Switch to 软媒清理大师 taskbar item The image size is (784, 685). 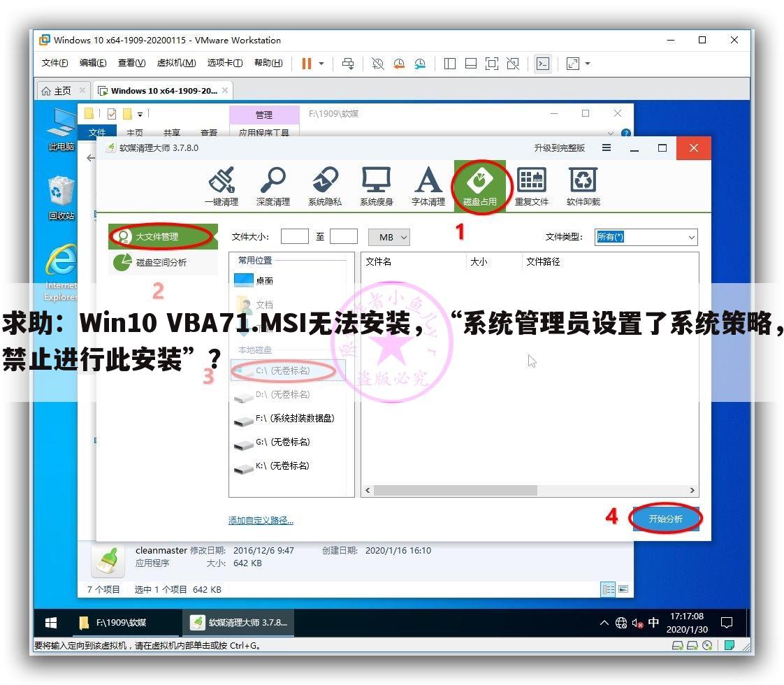238,623
